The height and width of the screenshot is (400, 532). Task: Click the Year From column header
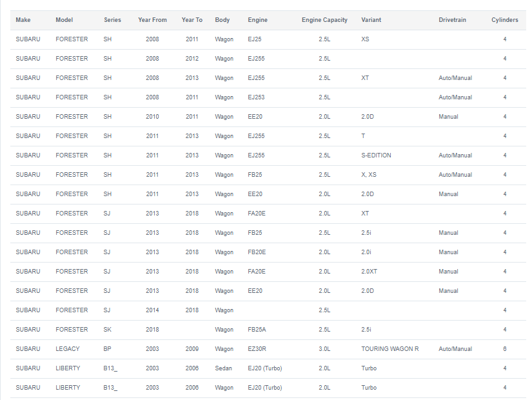coord(152,20)
